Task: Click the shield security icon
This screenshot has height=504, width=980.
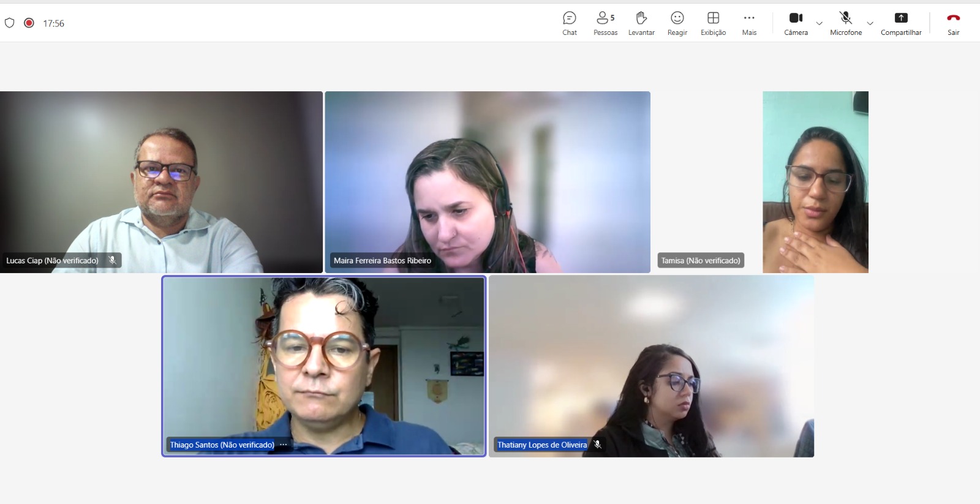Action: (x=9, y=23)
